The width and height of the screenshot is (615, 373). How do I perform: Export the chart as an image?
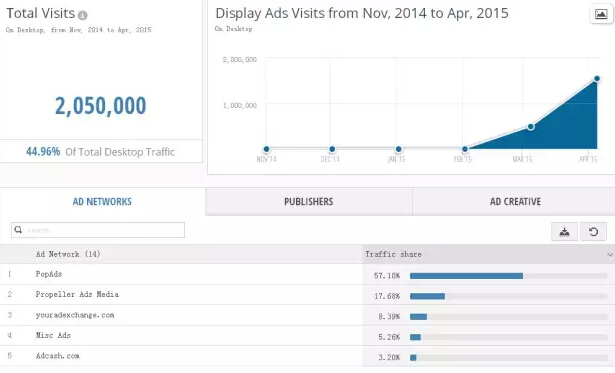(601, 15)
